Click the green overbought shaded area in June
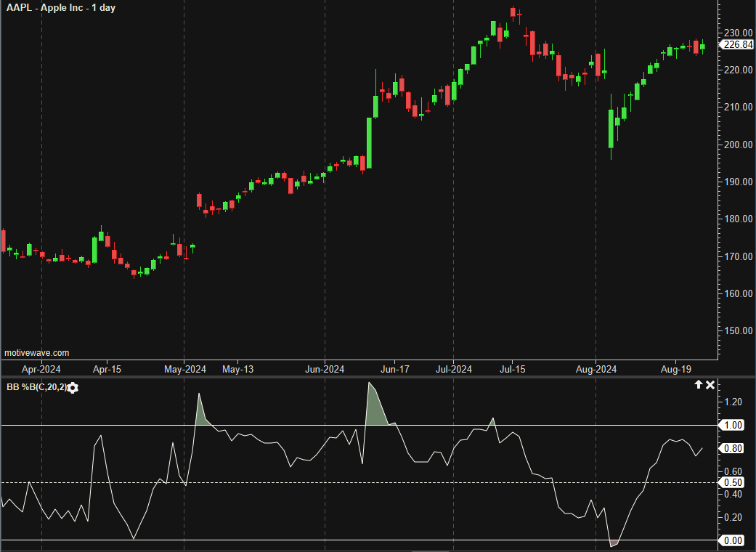This screenshot has width=756, height=552. (375, 410)
